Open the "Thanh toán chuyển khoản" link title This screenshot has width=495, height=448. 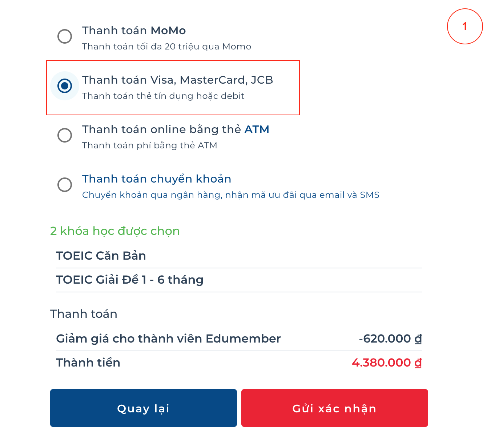point(157,179)
